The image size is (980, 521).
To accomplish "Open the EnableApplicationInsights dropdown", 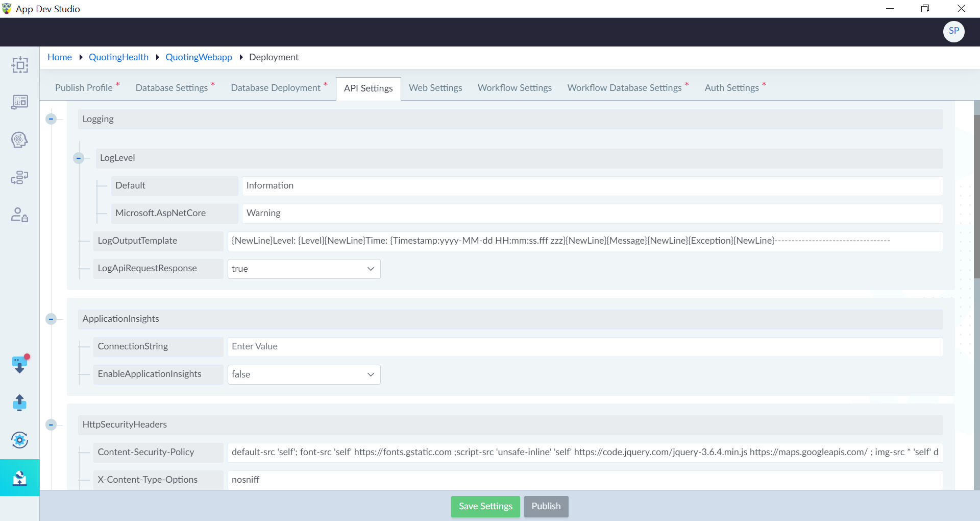I will (304, 374).
